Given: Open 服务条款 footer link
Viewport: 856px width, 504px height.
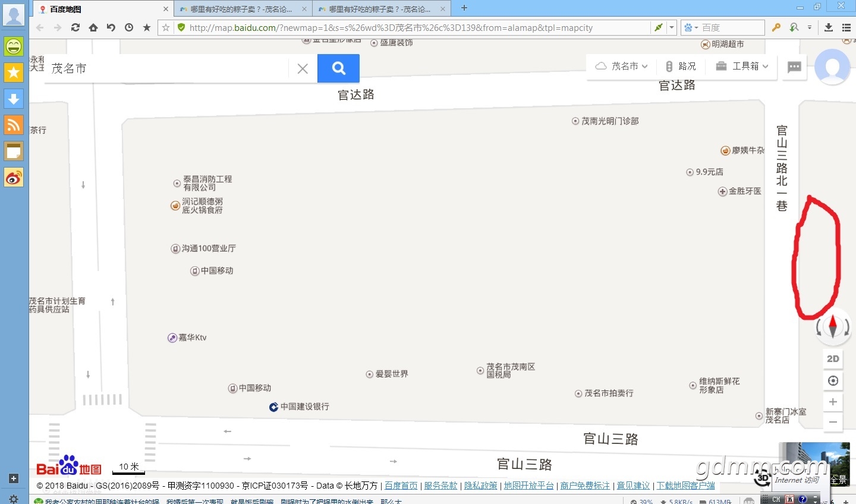Looking at the screenshot, I should point(440,486).
